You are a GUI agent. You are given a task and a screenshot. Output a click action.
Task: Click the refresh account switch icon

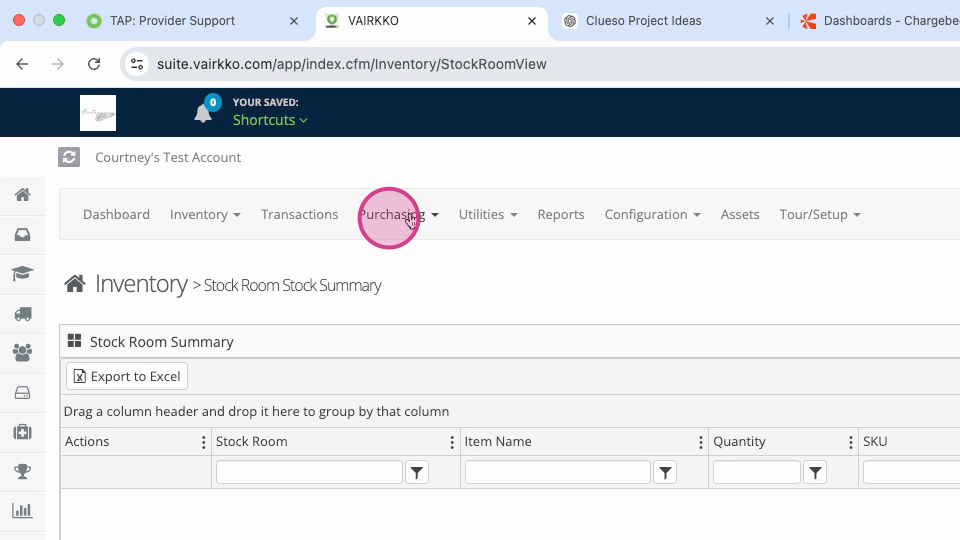[69, 157]
